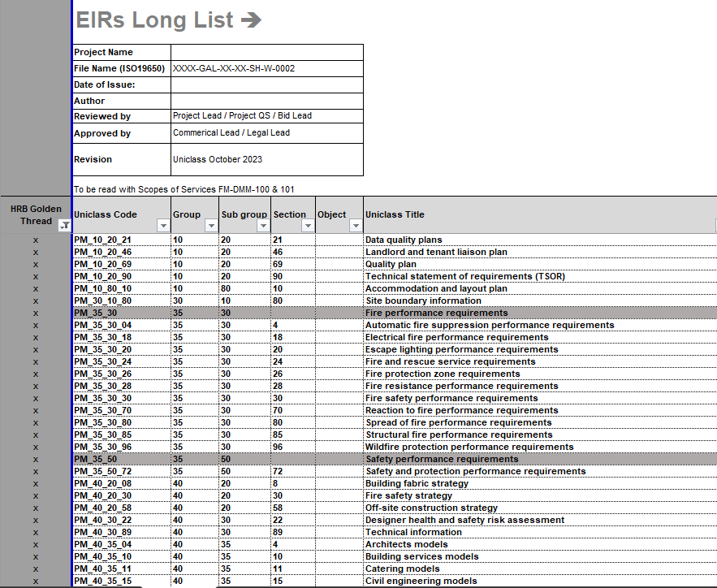
Task: Select the 'Fire safety strategy' cell
Action: click(540, 495)
